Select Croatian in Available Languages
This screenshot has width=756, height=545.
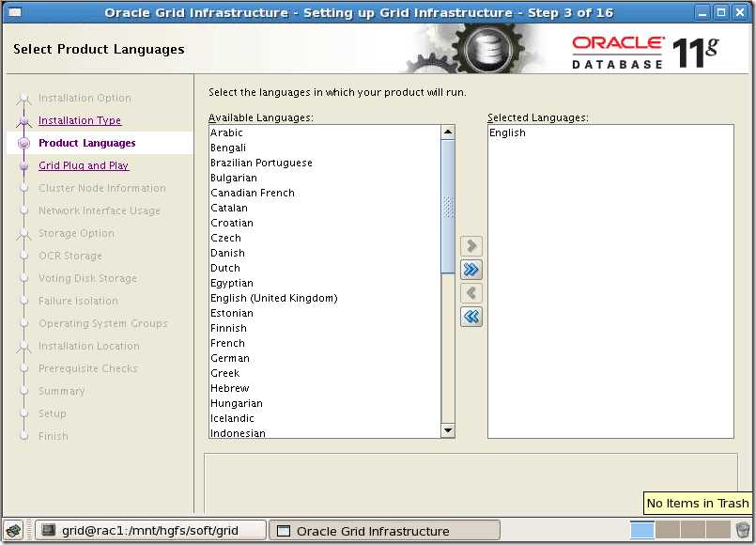point(325,223)
